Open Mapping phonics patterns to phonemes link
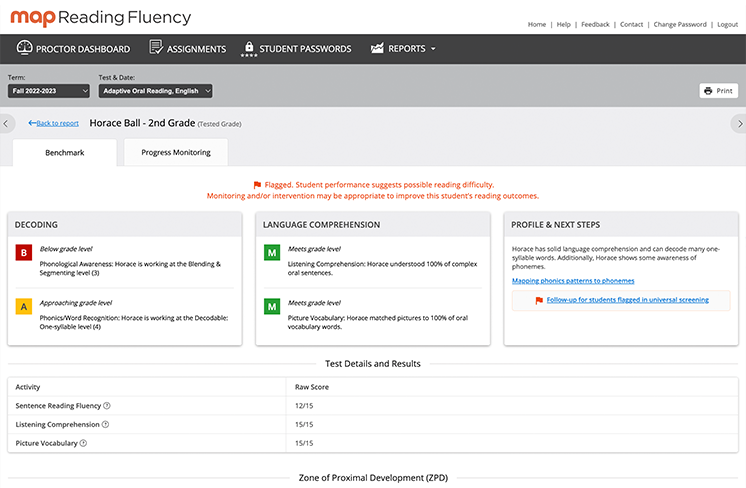 [572, 281]
